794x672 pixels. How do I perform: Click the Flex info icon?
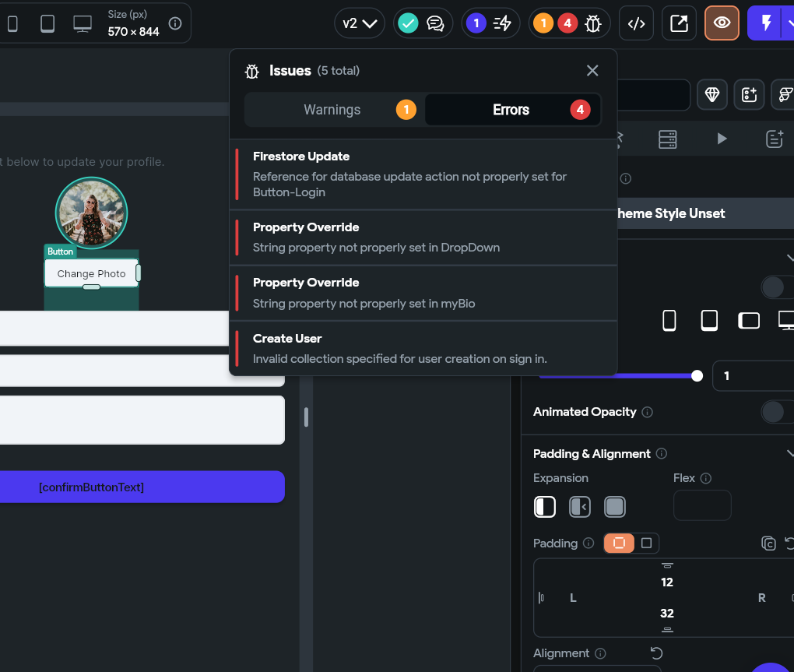[706, 478]
